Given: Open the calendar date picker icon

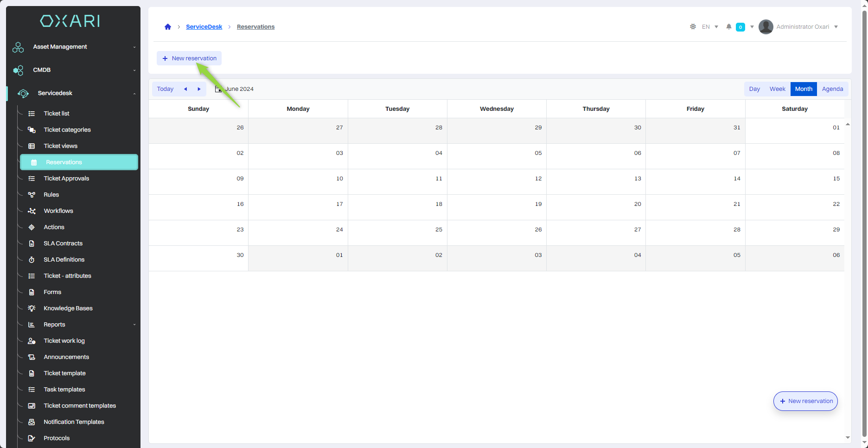Looking at the screenshot, I should click(218, 89).
